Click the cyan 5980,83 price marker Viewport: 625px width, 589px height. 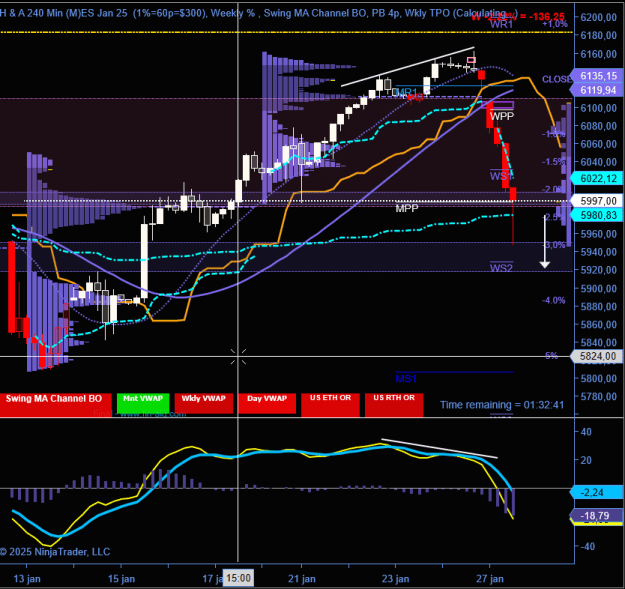[x=597, y=215]
